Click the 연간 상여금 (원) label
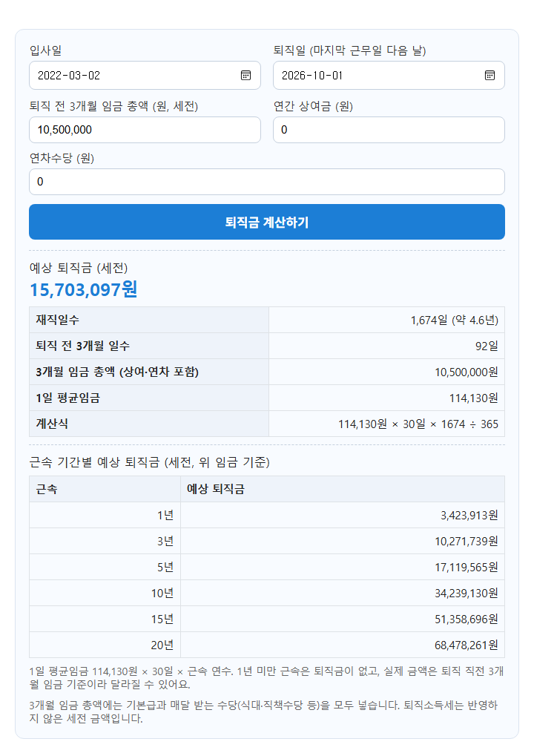Image resolution: width=534 pixels, height=756 pixels. pos(313,106)
